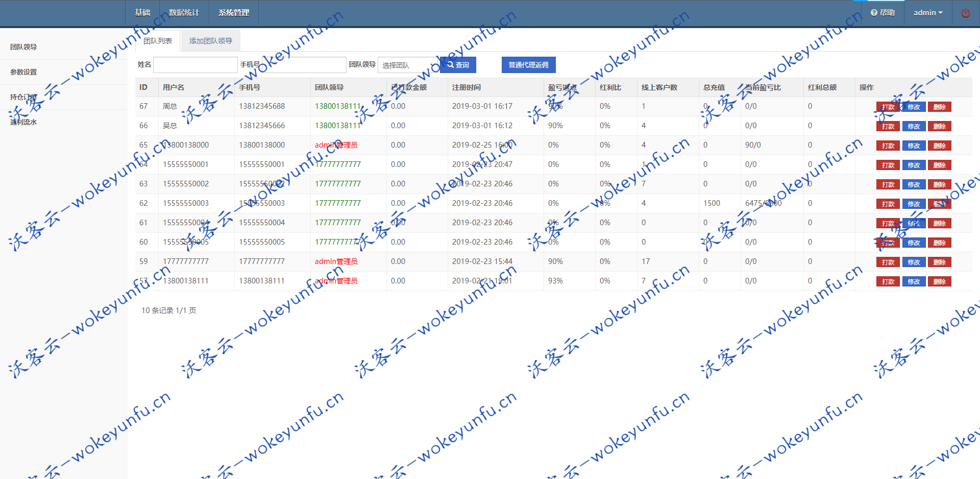Expand the admin user dropdown

pyautogui.click(x=928, y=13)
